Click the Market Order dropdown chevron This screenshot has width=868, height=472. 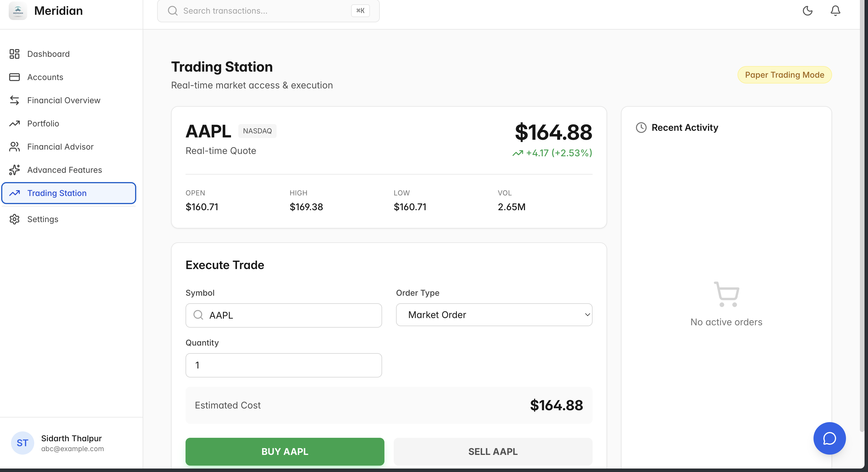587,315
